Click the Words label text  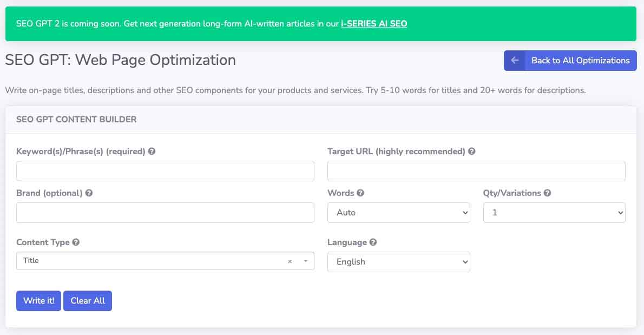[340, 193]
